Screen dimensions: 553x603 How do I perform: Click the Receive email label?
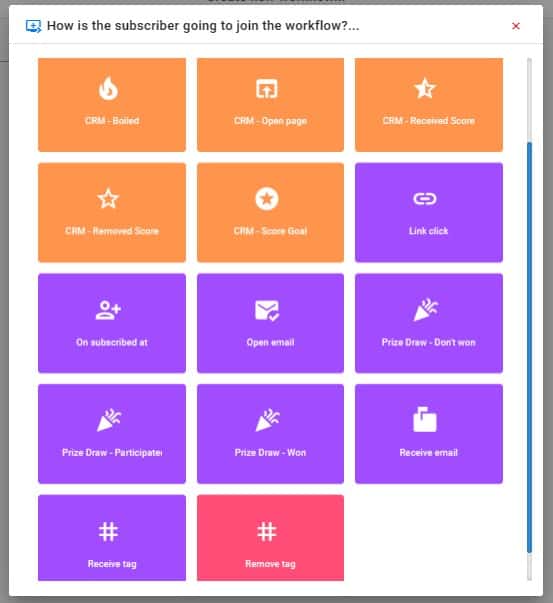click(x=429, y=453)
